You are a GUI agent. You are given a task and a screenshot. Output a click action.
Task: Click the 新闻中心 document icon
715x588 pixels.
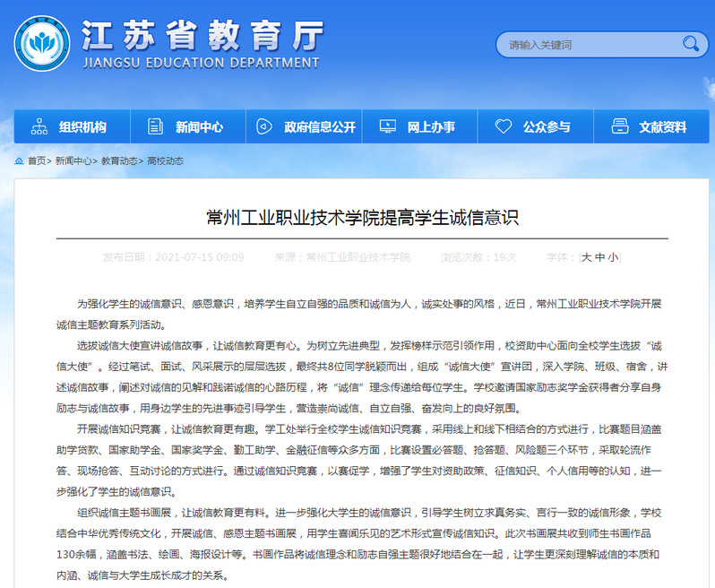tap(155, 126)
